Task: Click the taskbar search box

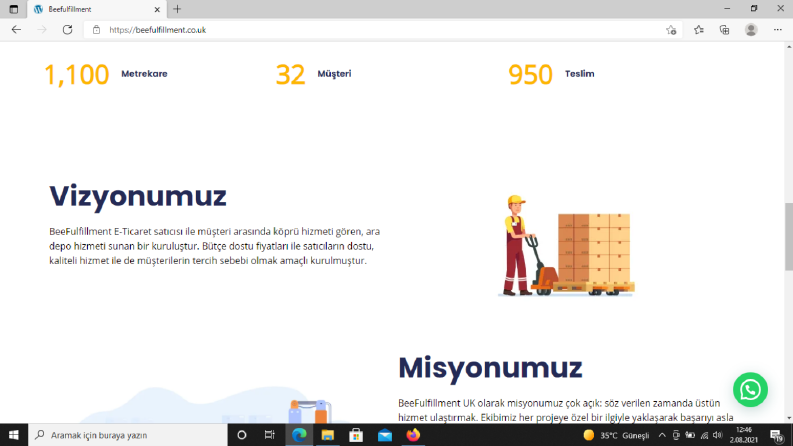Action: click(127, 435)
